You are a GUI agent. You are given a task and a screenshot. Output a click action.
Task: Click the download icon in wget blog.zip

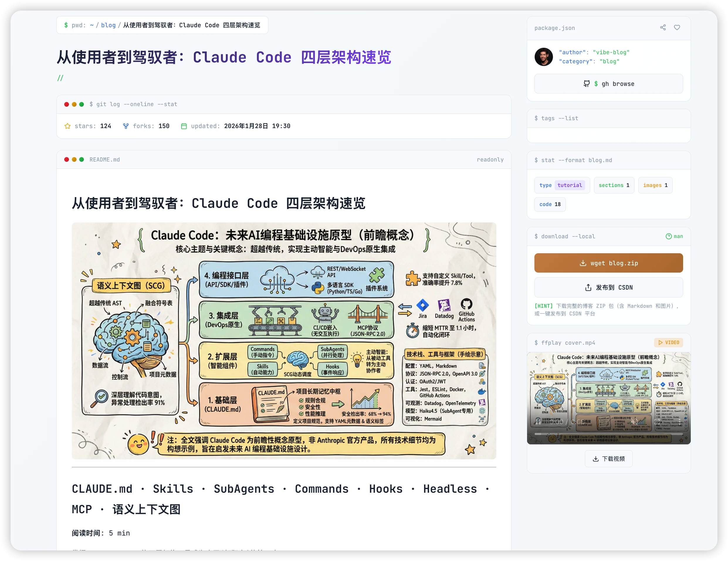tap(583, 263)
